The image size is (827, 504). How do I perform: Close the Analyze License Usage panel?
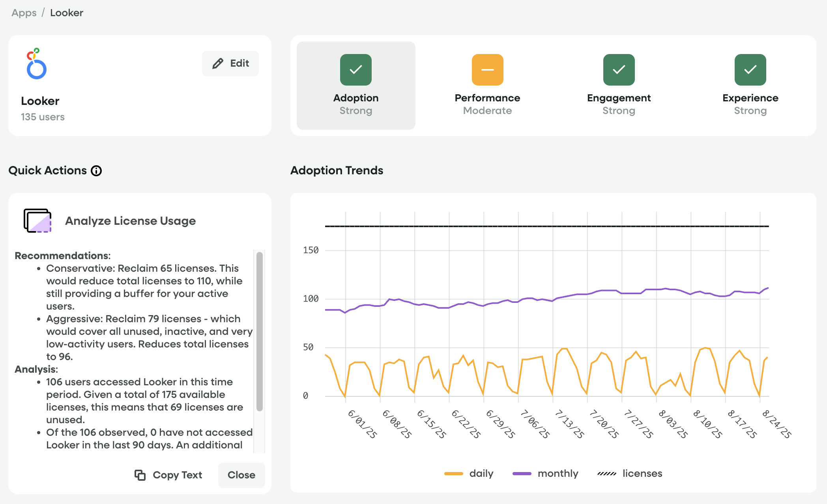click(x=241, y=475)
